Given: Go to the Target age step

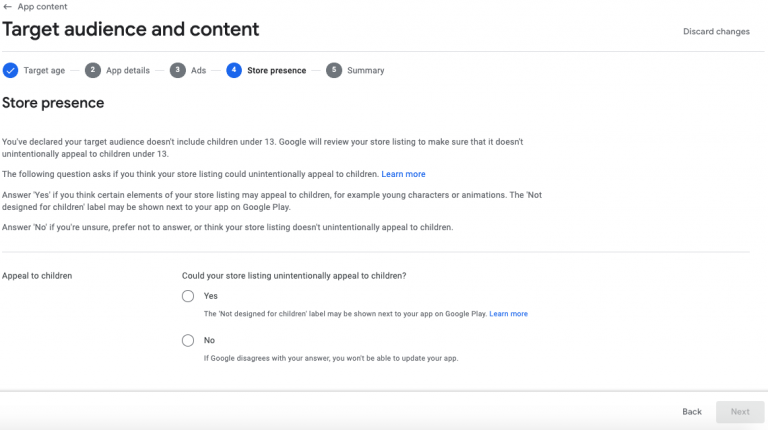Looking at the screenshot, I should click(x=44, y=71).
